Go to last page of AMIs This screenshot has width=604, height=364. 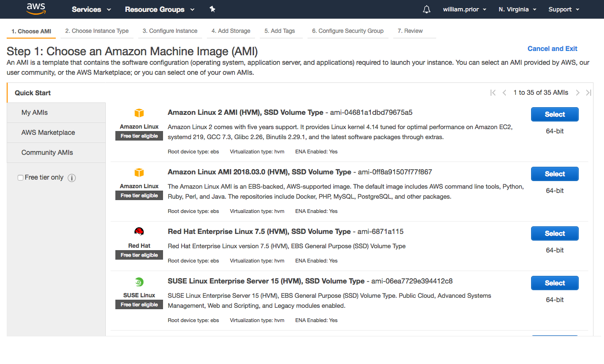[x=589, y=93]
